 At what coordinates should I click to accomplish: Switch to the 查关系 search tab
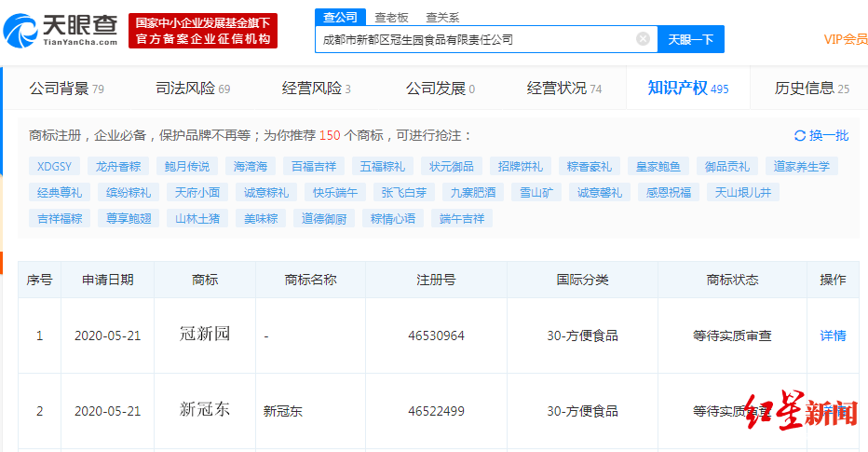(x=442, y=17)
